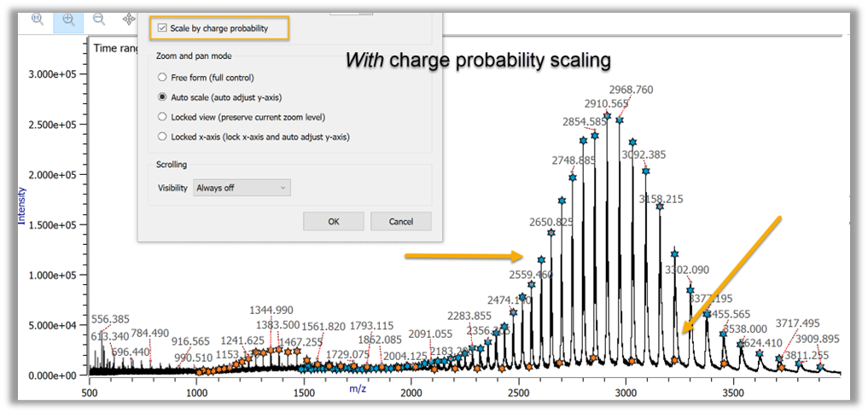The image size is (868, 413).
Task: Click peak label 2559.460
Action: coord(531,274)
